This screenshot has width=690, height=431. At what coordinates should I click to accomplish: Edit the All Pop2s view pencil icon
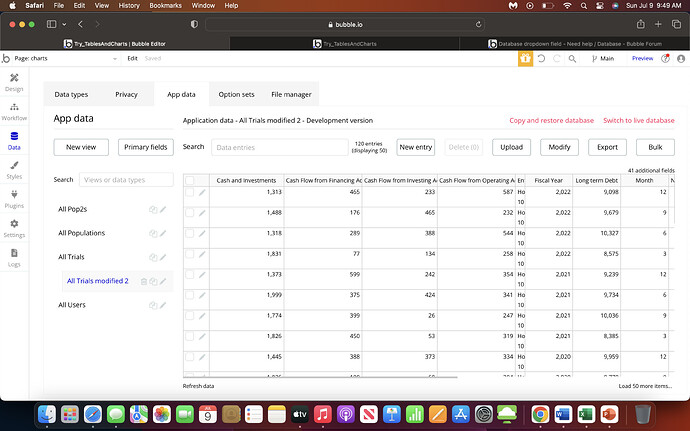pos(163,210)
